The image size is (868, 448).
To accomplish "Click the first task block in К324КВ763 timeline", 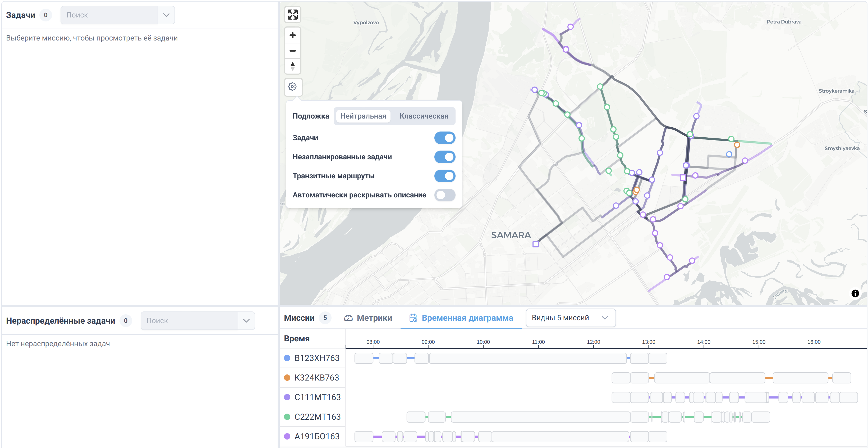I will (x=621, y=378).
